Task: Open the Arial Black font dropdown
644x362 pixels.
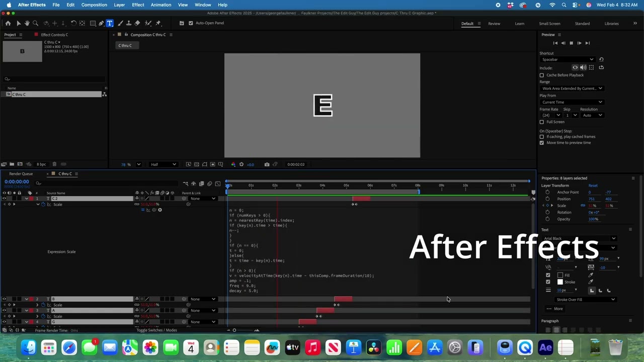Action: [580, 239]
